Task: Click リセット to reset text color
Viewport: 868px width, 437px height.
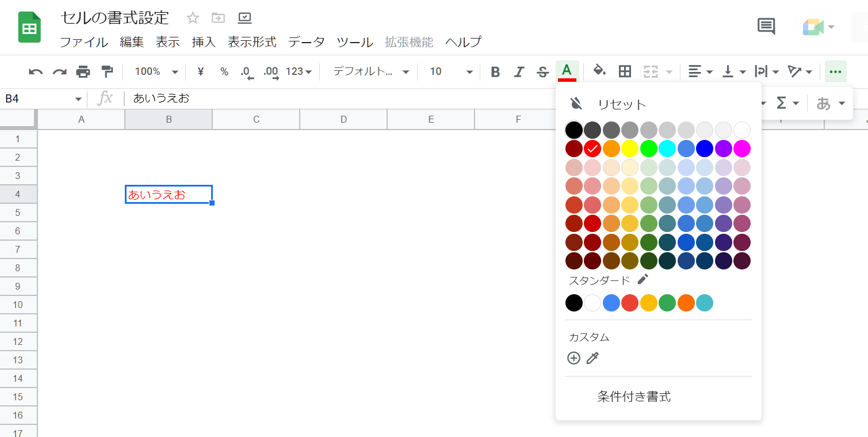Action: click(622, 104)
